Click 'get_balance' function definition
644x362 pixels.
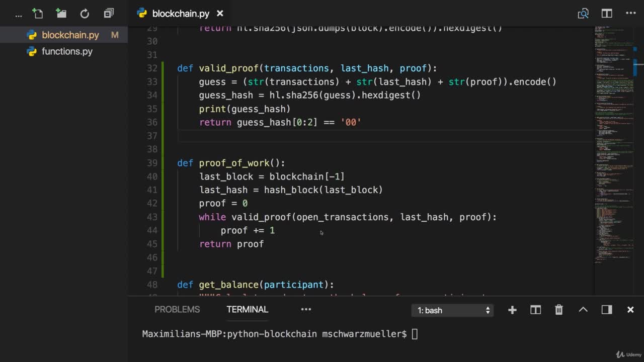point(228,285)
